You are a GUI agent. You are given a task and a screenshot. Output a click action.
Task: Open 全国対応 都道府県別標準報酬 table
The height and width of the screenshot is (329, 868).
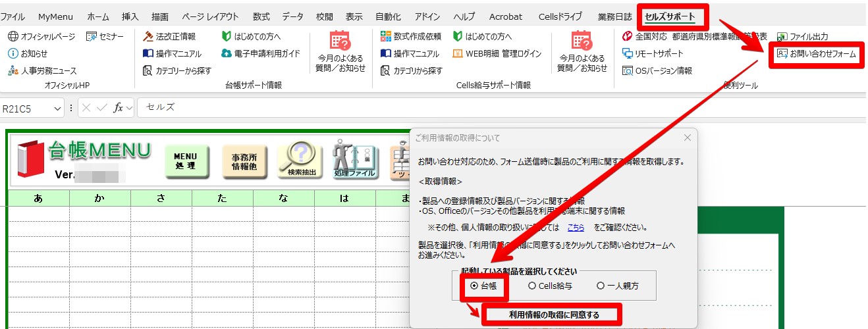(x=694, y=36)
